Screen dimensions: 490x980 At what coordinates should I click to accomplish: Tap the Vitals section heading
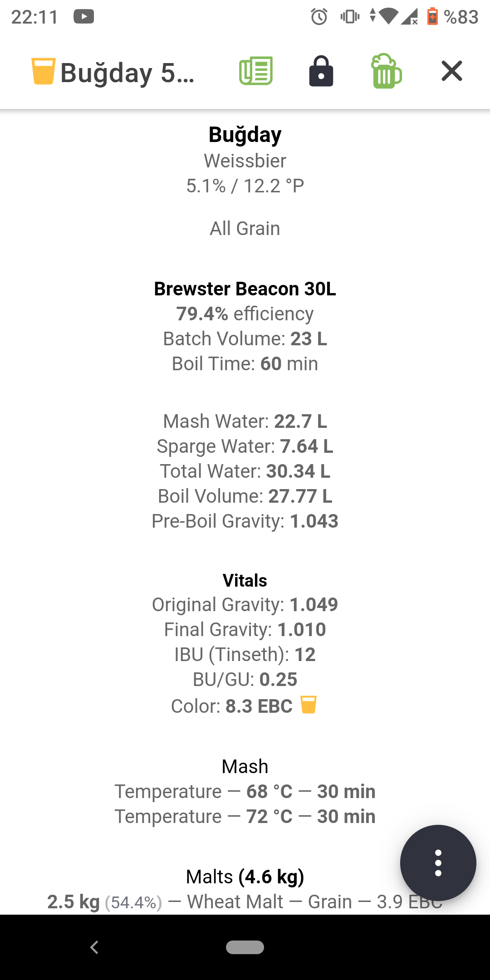tap(245, 581)
